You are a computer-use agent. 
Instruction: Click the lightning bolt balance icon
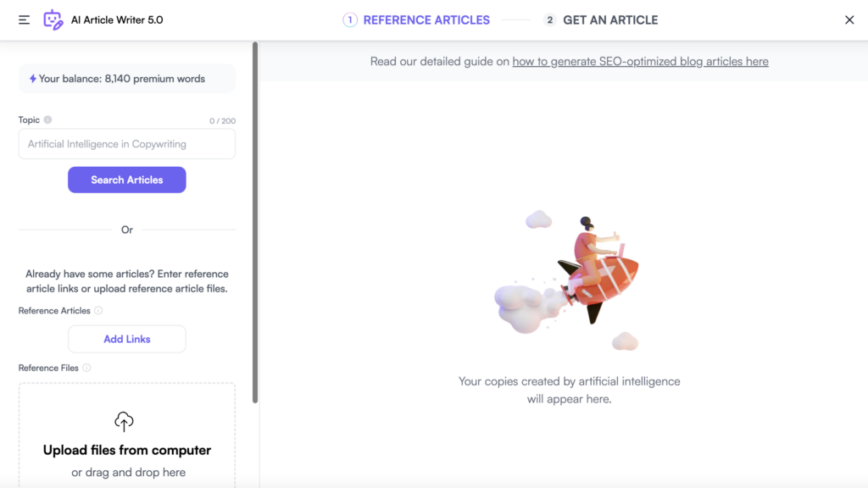[x=33, y=79]
